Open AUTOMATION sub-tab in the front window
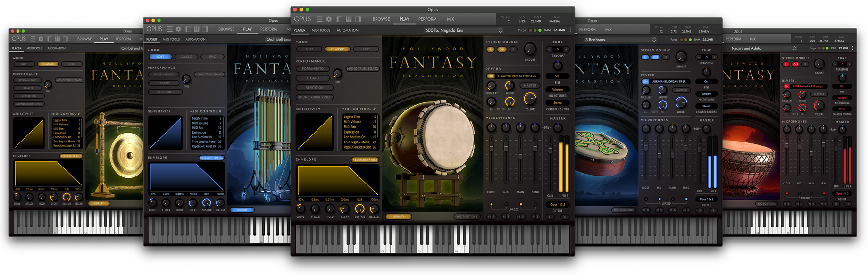The width and height of the screenshot is (868, 276). tap(348, 30)
